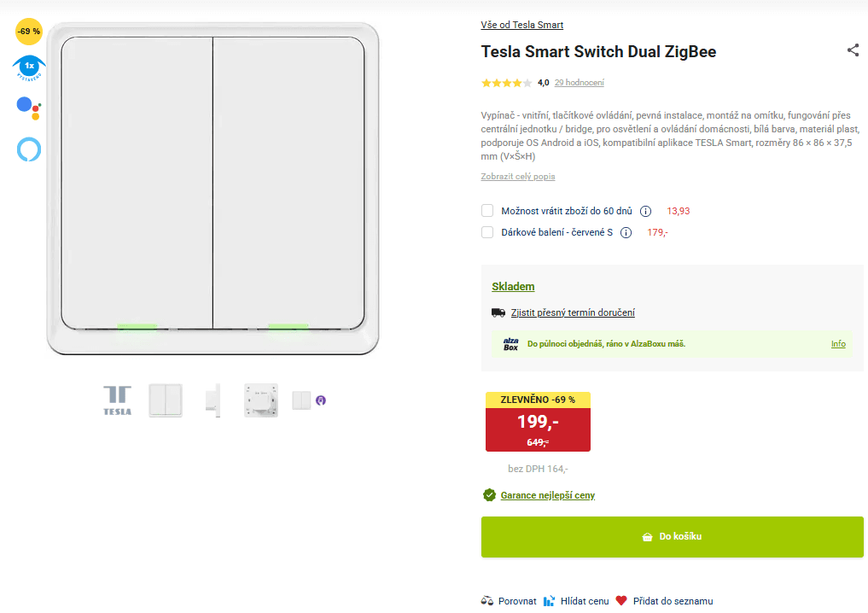Expand the full description via Zobrazit celý popis
The image size is (868, 613).
(x=517, y=176)
